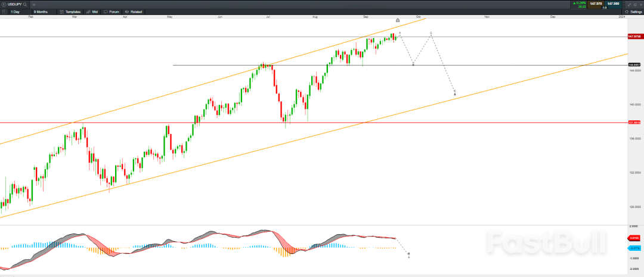
Task: Select the red MACD value label
Action: pos(634,238)
